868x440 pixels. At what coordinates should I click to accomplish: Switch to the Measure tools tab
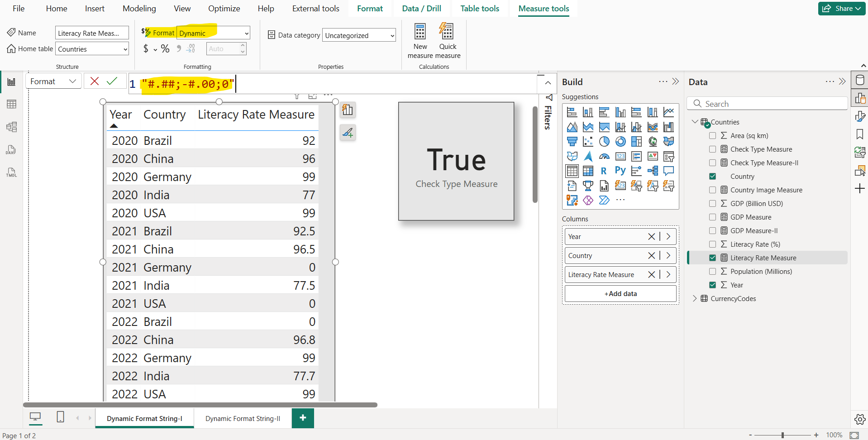(x=543, y=8)
